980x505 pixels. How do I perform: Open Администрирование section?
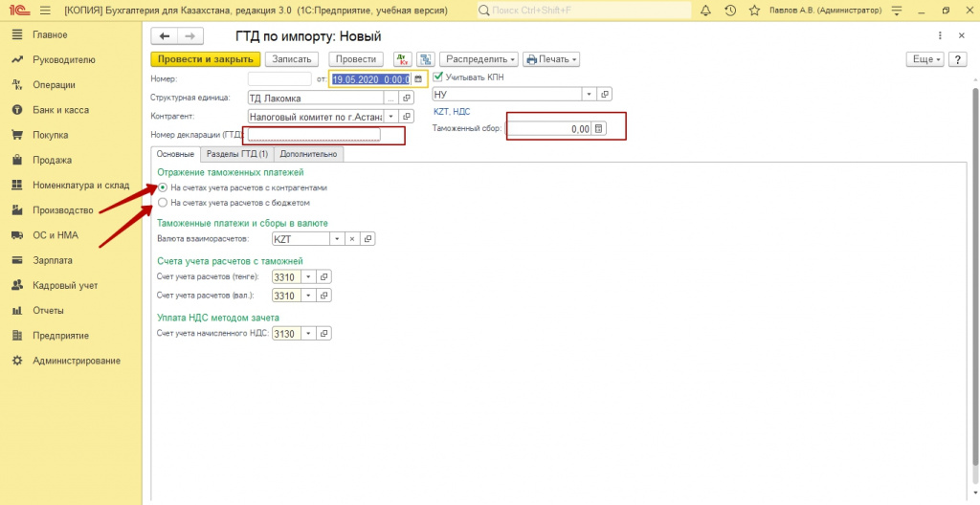(77, 361)
